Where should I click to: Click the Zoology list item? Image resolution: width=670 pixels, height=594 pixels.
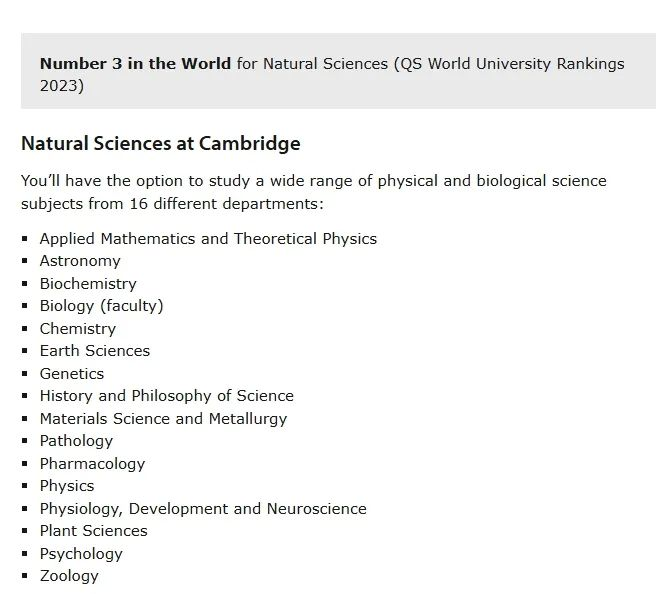pyautogui.click(x=69, y=576)
